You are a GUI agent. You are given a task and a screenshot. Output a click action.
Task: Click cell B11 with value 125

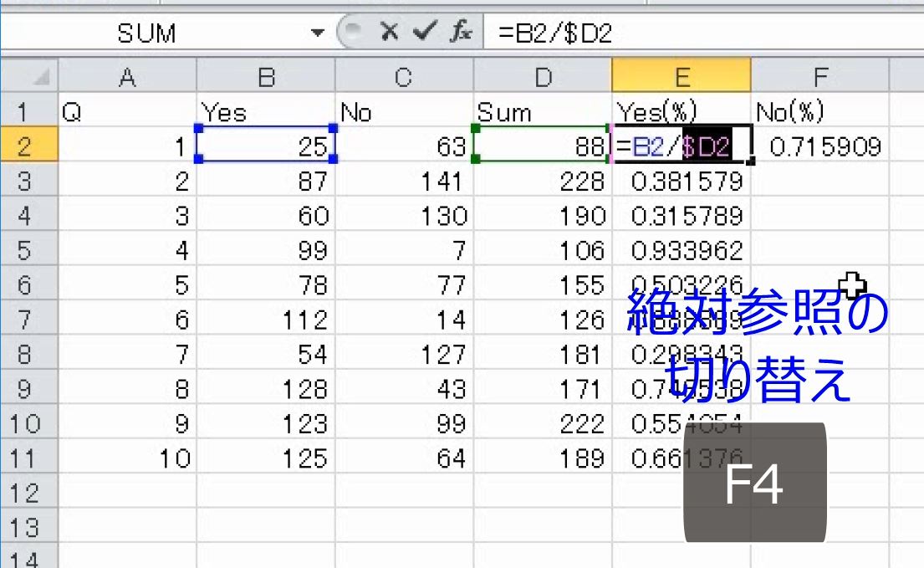pos(266,457)
